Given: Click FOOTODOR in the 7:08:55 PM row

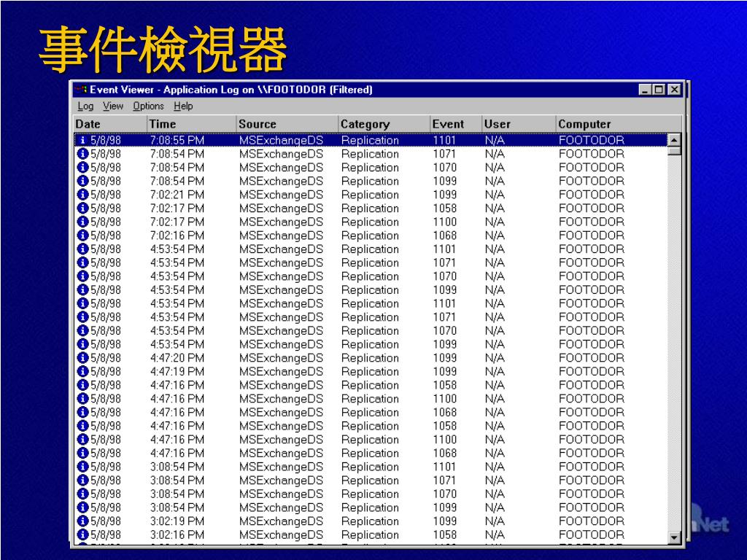Looking at the screenshot, I should tap(591, 140).
